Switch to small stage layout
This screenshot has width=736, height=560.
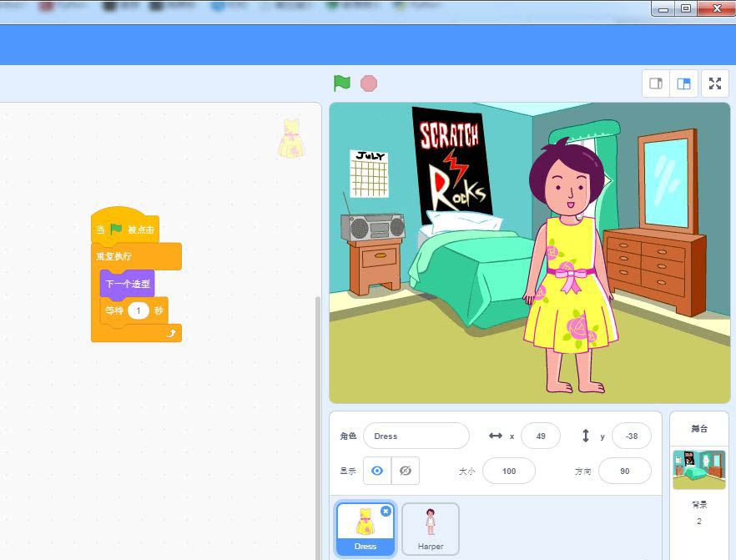[656, 83]
